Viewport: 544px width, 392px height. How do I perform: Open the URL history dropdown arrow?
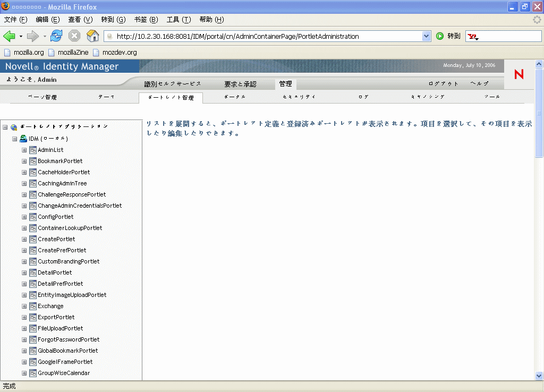coord(426,36)
